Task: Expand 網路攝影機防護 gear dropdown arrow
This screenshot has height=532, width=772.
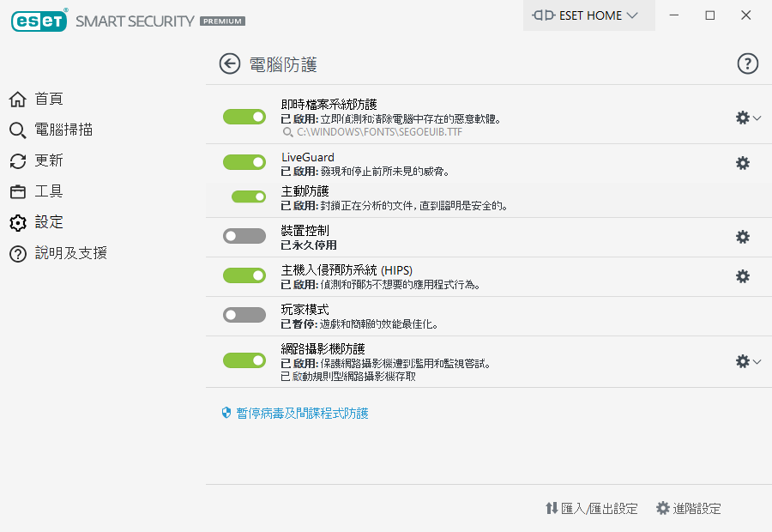Action: click(757, 362)
